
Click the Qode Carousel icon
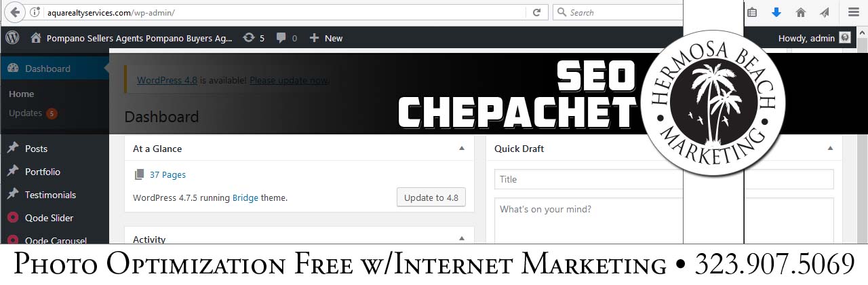[13, 240]
